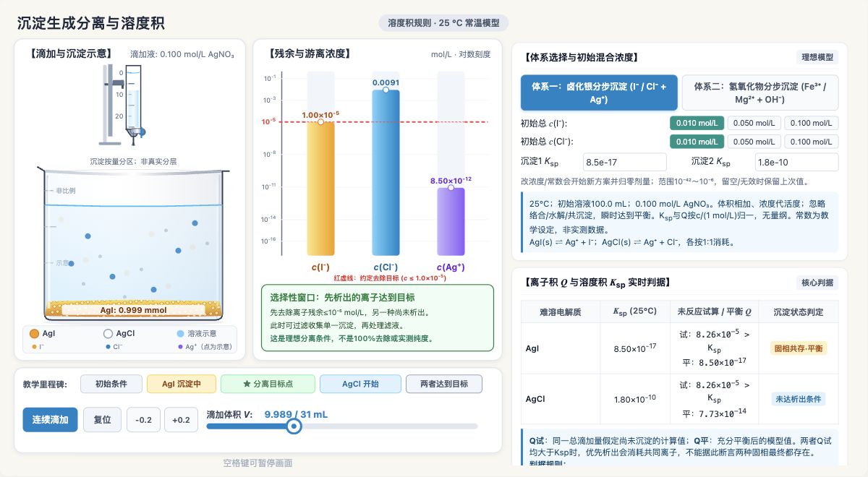This screenshot has width=868, height=477.
Task: Click the burette stand clamp
Action: [x=116, y=83]
